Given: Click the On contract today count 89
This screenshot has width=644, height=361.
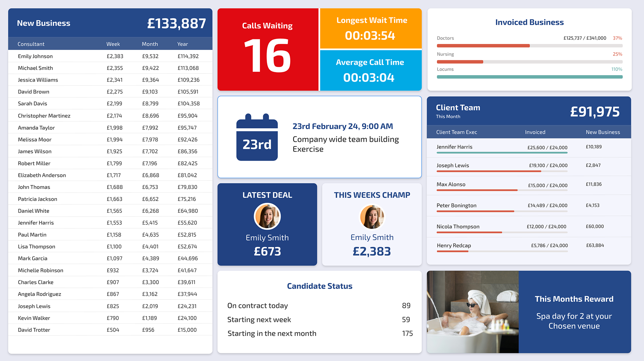Looking at the screenshot, I should (x=406, y=305).
